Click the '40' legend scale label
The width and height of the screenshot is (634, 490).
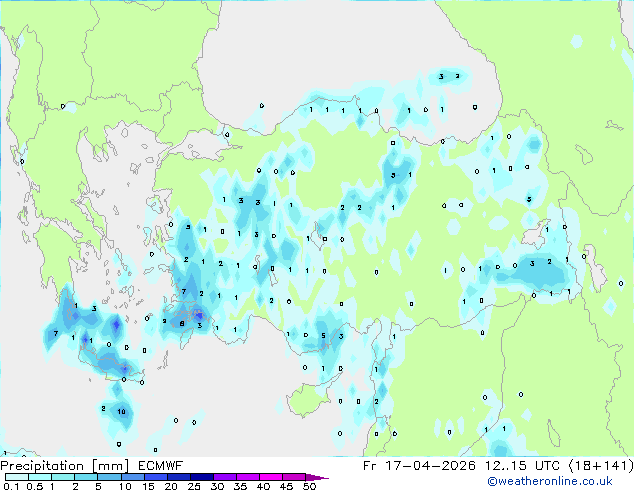pyautogui.click(x=263, y=486)
